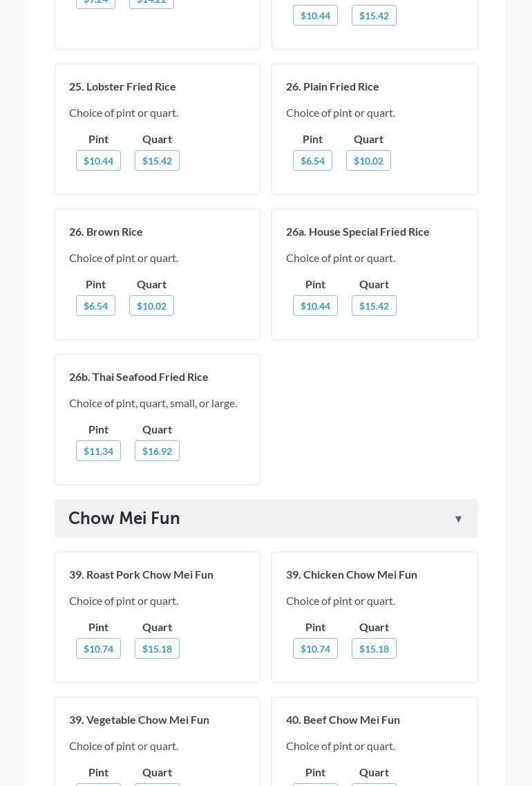Collapse the Chow Mei Fun section arrow
532x786 pixels.
tap(458, 519)
